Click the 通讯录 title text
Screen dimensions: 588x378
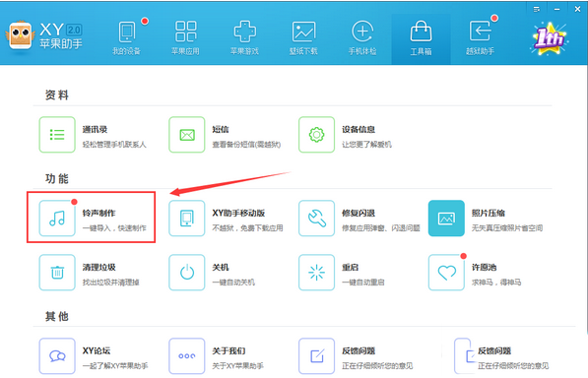95,130
